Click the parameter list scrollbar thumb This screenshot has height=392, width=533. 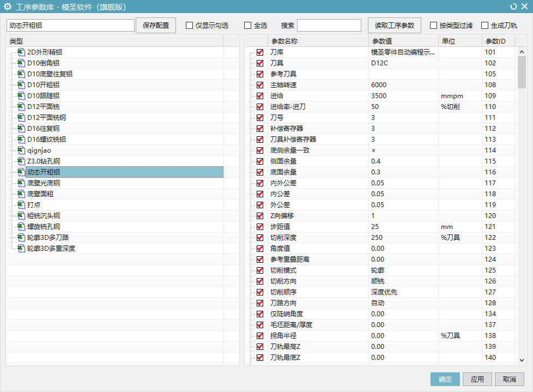[522, 73]
